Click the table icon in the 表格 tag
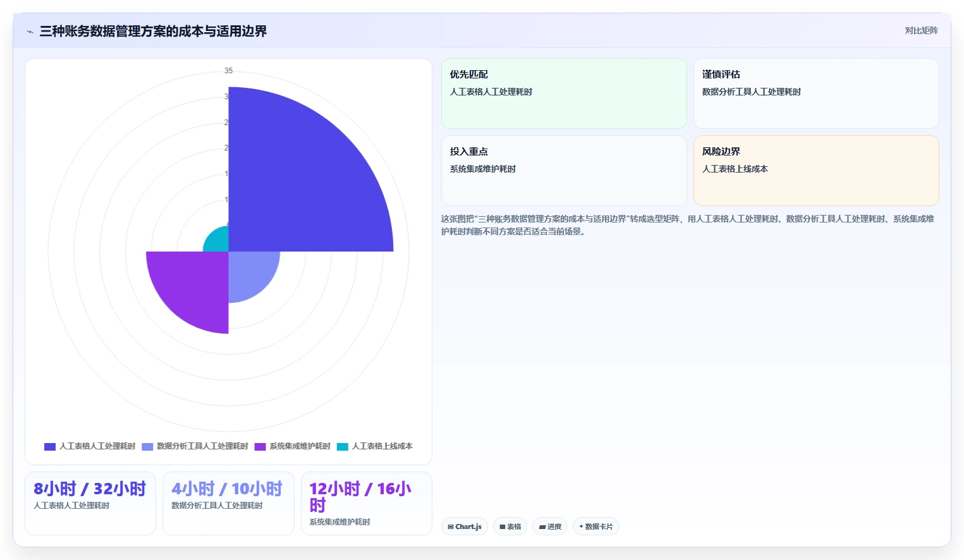Screen dimensions: 964x560 click(503, 527)
